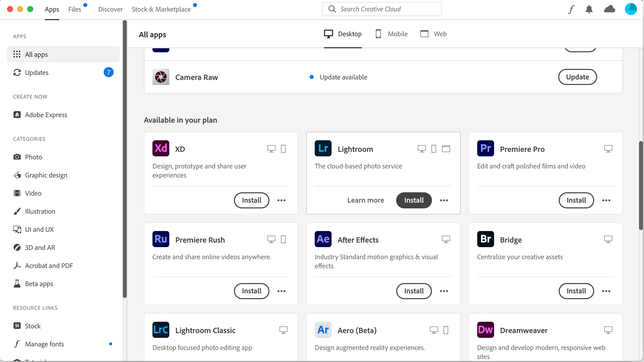Click the Premiere Rush Ru icon
Screen dimensions: 644x362
161,239
